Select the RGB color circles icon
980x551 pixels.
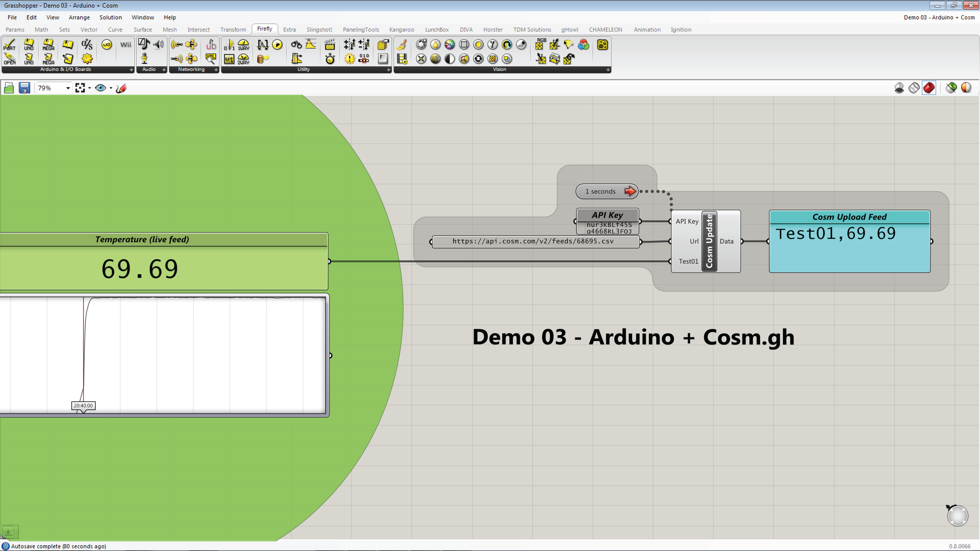583,45
